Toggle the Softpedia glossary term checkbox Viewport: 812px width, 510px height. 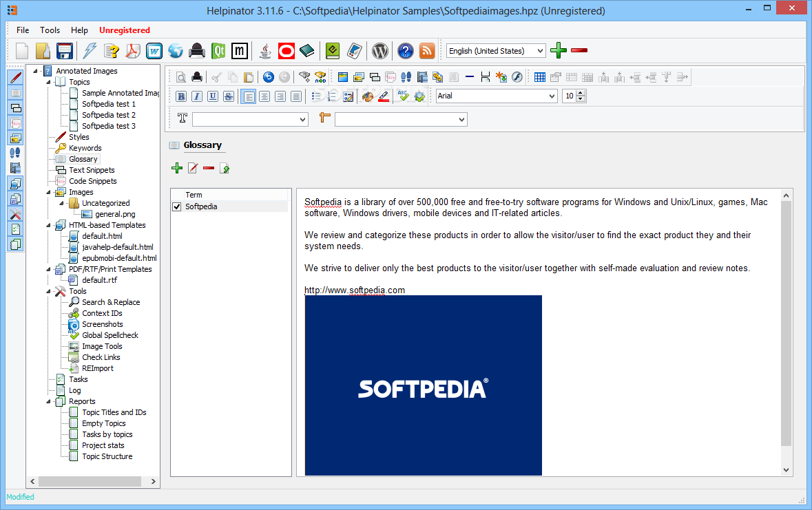tap(176, 206)
